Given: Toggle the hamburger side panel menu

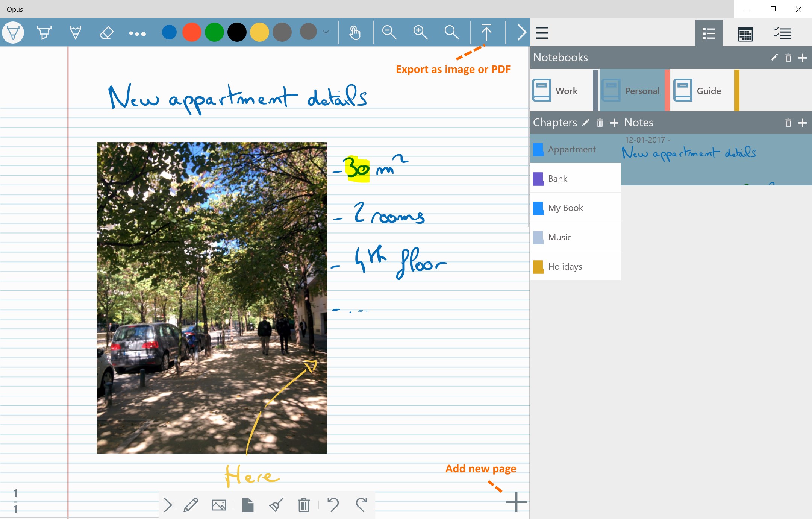Looking at the screenshot, I should 542,33.
